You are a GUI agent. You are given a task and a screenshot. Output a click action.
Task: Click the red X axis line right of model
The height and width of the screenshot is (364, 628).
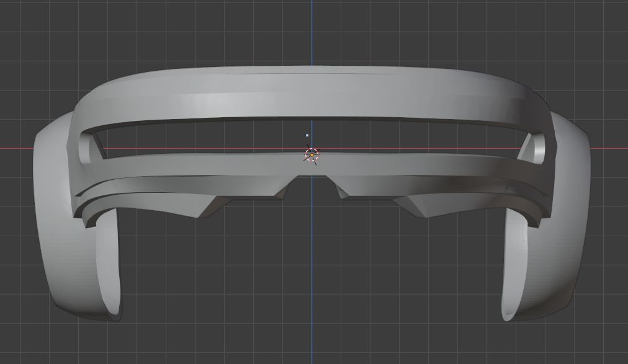click(611, 147)
